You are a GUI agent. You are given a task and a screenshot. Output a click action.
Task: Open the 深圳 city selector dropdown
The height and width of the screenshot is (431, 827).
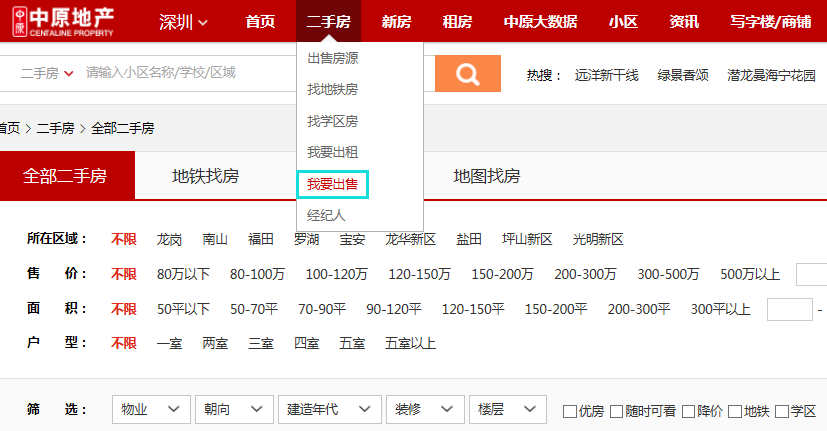(x=184, y=22)
